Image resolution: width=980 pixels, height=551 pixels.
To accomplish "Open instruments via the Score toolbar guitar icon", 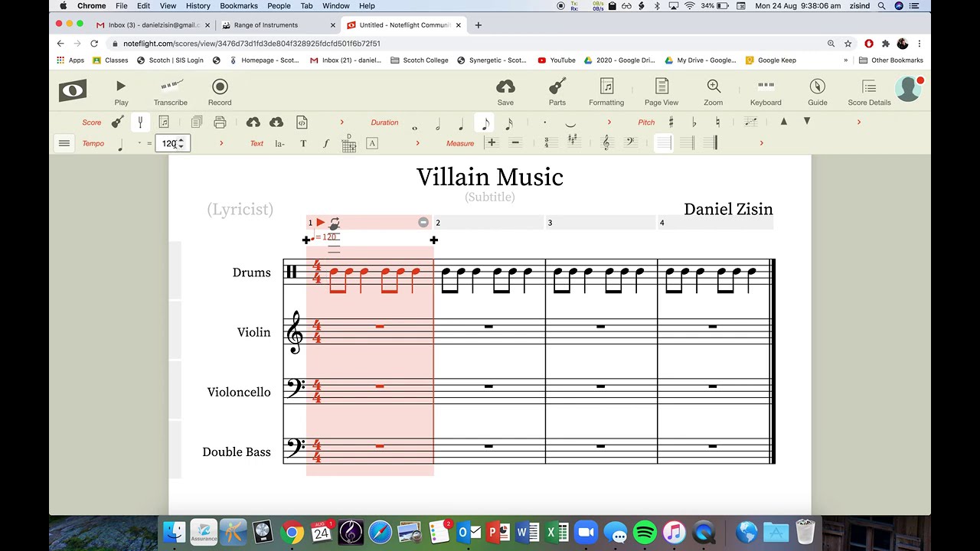I will [x=117, y=122].
